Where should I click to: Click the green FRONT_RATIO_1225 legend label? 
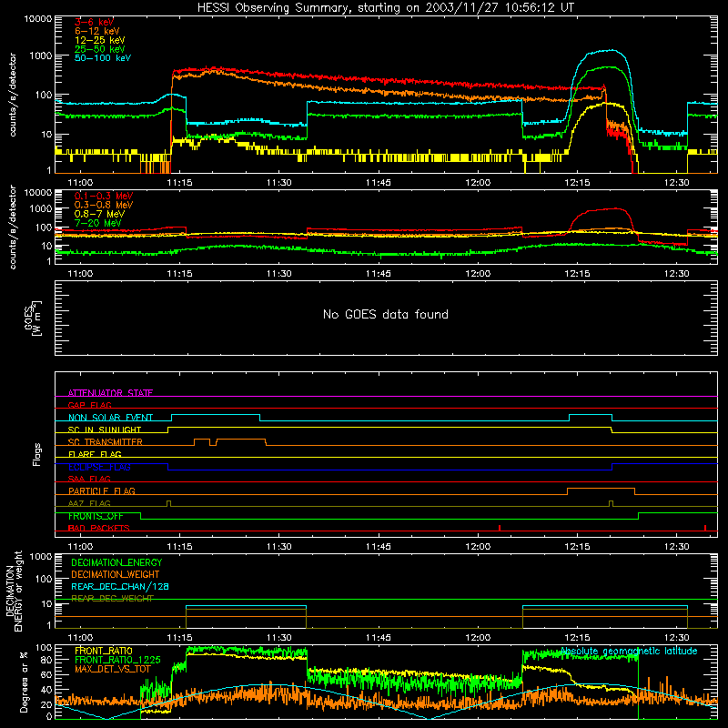117,660
